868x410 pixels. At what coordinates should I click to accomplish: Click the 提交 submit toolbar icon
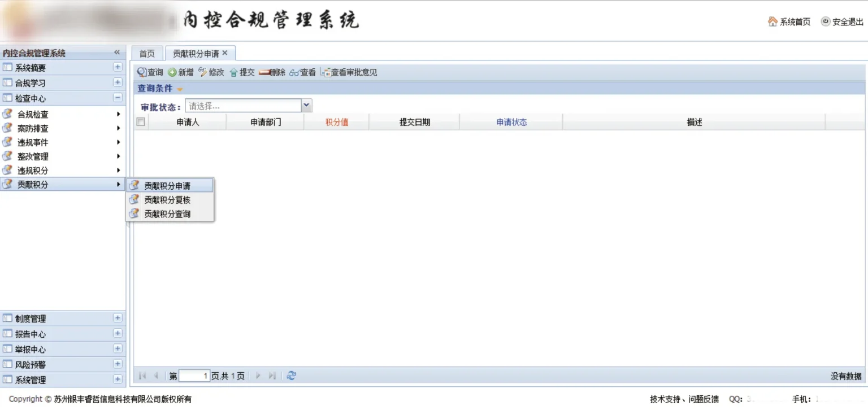(233, 72)
